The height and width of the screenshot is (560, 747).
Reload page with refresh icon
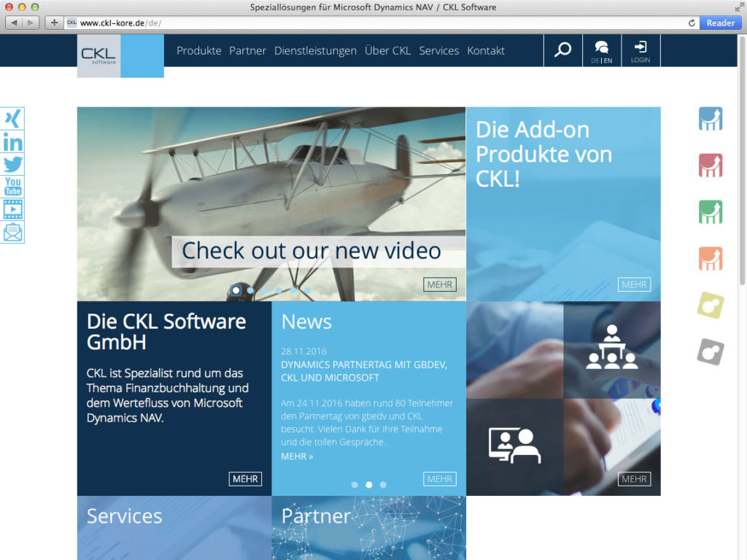pos(692,23)
